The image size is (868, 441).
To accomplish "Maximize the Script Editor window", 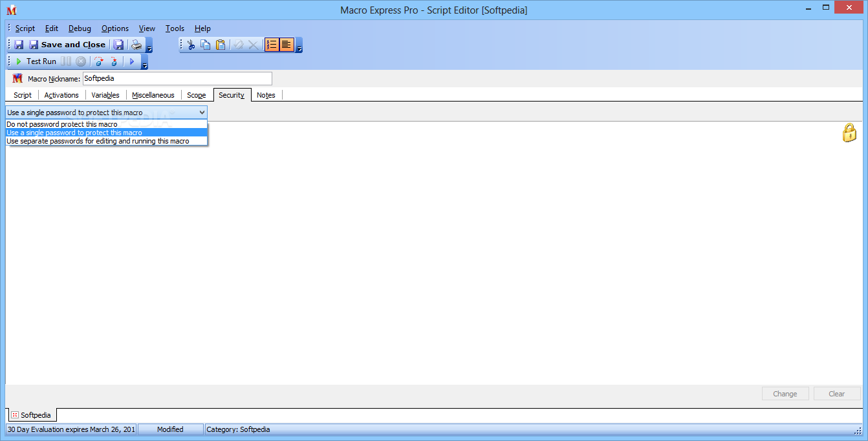I will point(827,9).
